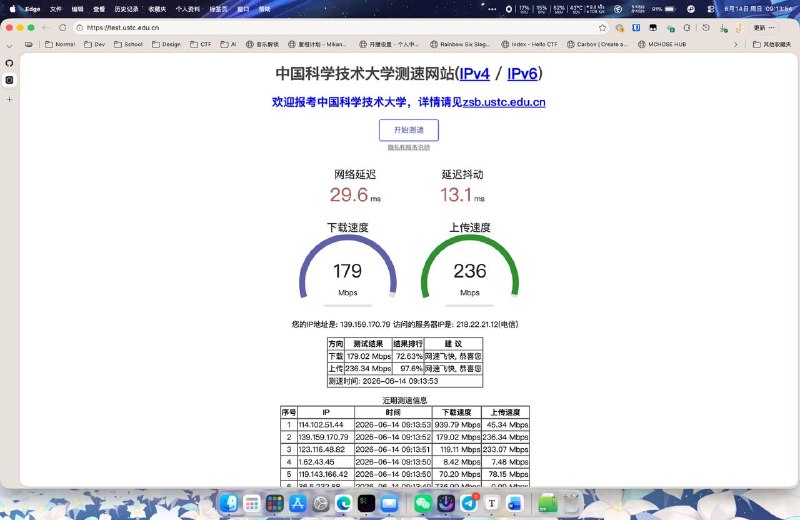Go back with the browser back arrow
Screen dimensions: 800x520
pyautogui.click(x=46, y=28)
